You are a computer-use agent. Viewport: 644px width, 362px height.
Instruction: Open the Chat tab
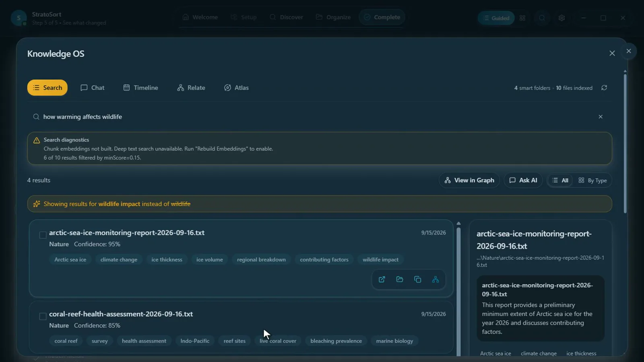click(x=92, y=88)
